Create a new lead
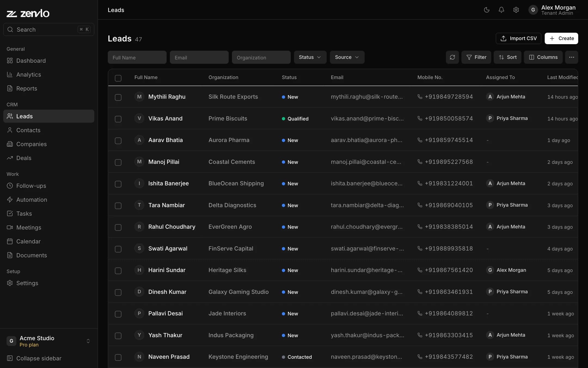The height and width of the screenshot is (368, 588). [x=561, y=38]
